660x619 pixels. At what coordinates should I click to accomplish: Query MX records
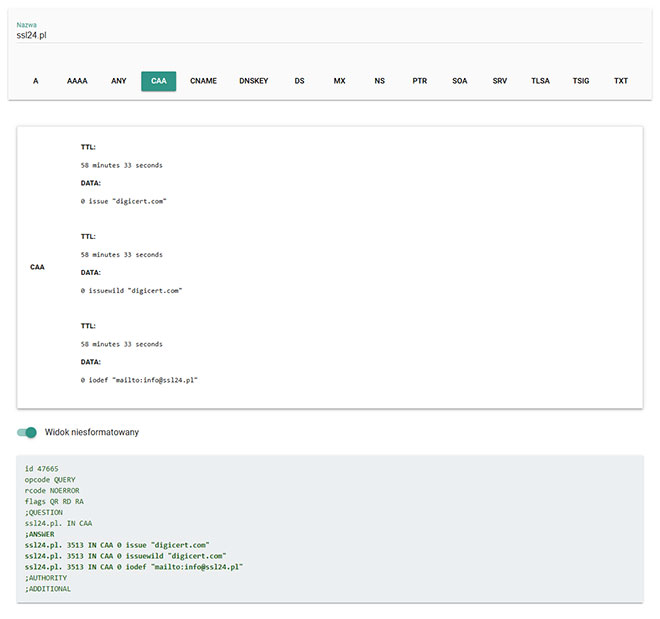click(x=339, y=81)
